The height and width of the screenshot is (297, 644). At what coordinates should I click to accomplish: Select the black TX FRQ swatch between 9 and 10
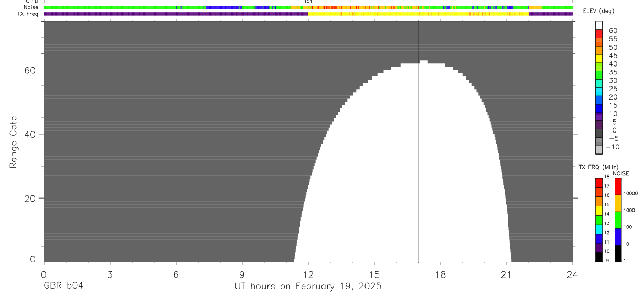tap(599, 257)
